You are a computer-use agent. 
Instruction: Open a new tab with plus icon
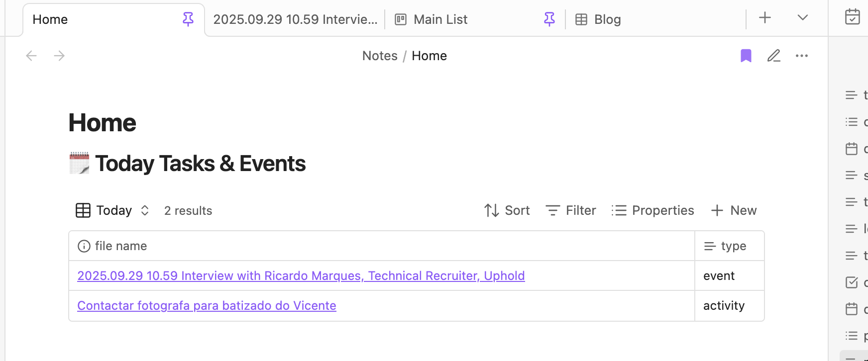tap(764, 18)
